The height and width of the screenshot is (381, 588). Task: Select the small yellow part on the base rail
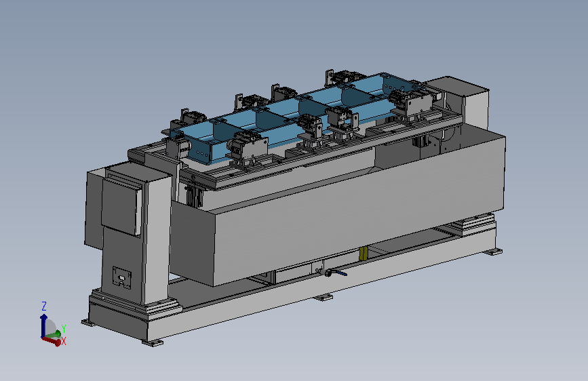363,254
